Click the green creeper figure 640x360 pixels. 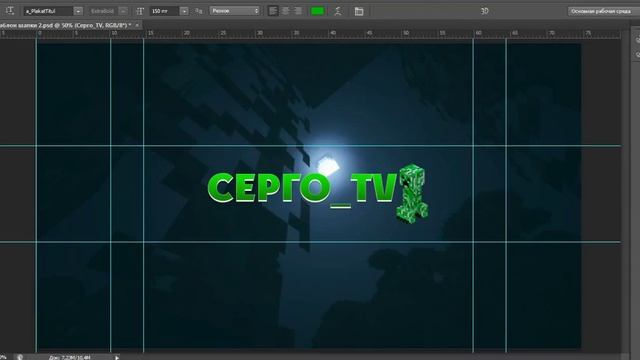(412, 193)
